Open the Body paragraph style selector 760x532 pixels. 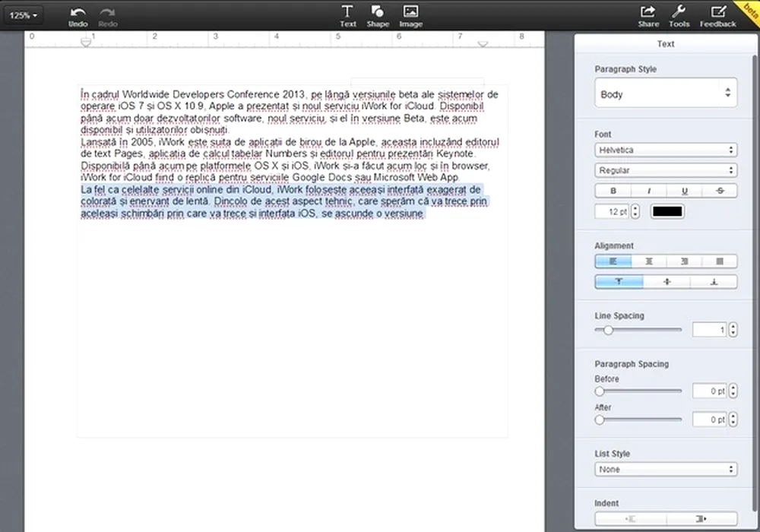[x=666, y=93]
